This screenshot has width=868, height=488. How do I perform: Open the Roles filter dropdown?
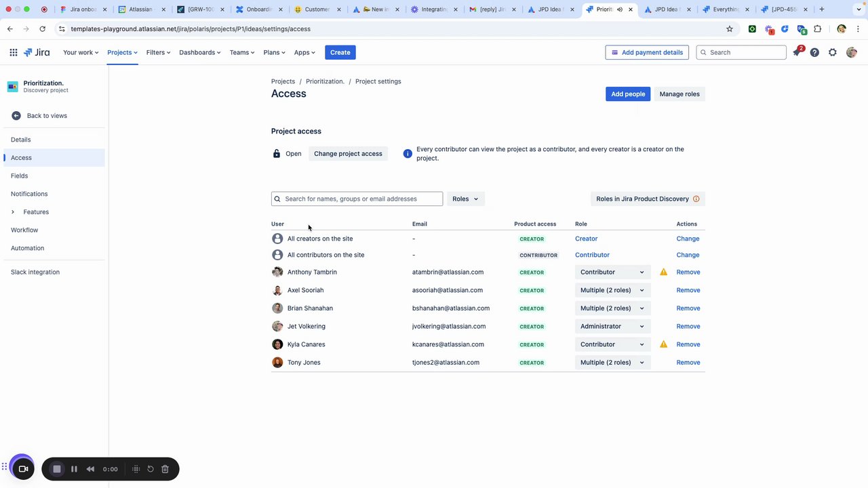coord(466,199)
